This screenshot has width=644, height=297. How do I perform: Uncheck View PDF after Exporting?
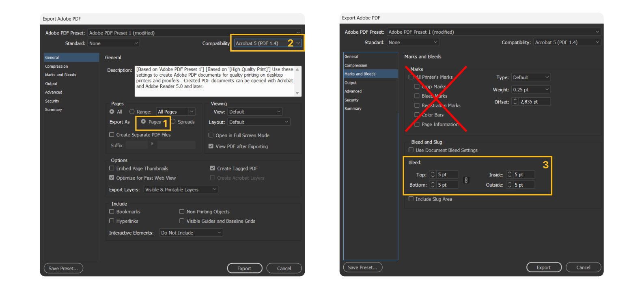(x=211, y=146)
